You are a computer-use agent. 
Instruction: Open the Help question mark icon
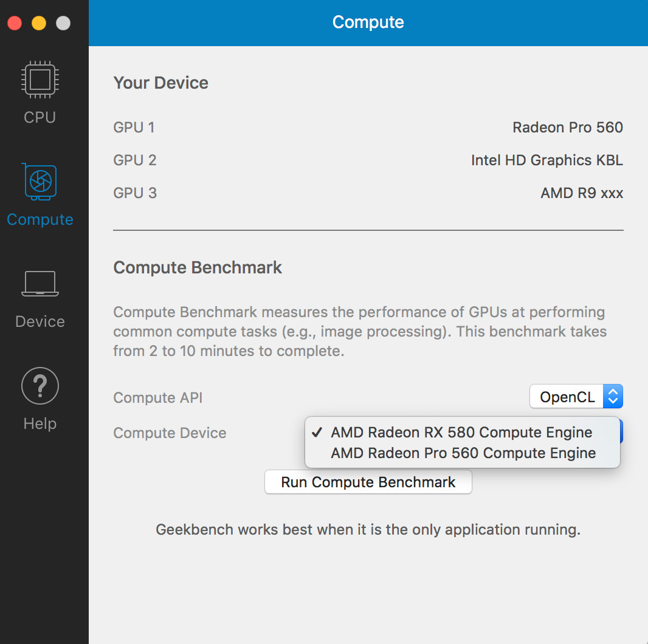(40, 385)
